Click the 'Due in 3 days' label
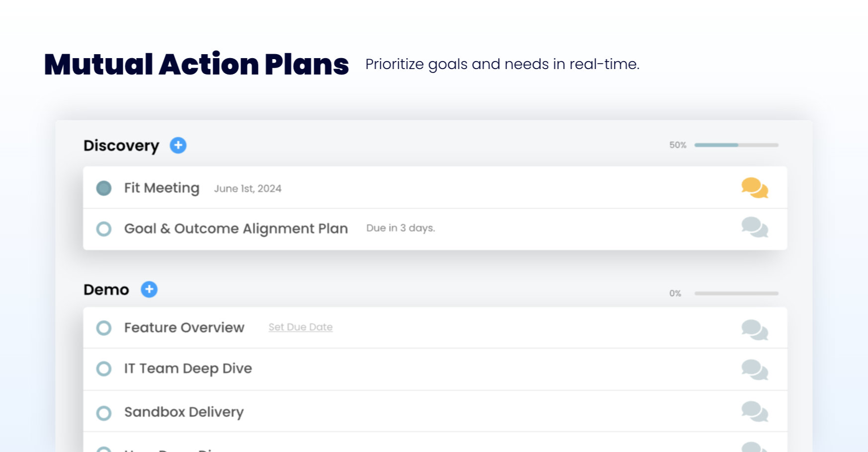 [x=400, y=228]
